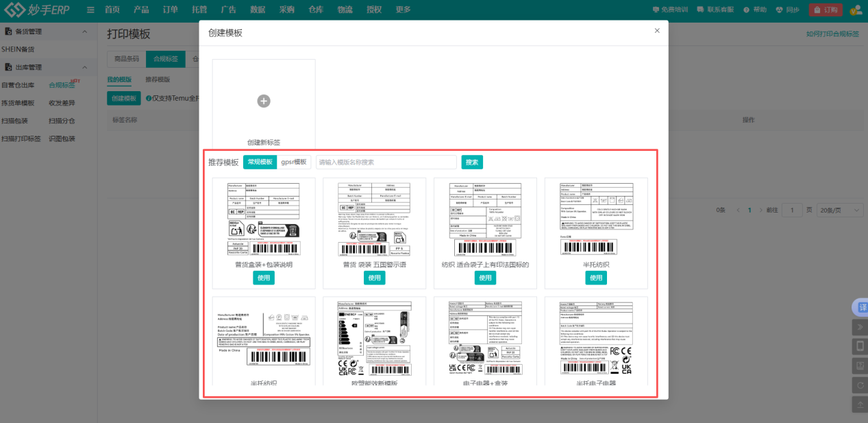The width and height of the screenshot is (868, 423).
Task: Click 使用 under the 半托纺织 template
Action: [596, 278]
